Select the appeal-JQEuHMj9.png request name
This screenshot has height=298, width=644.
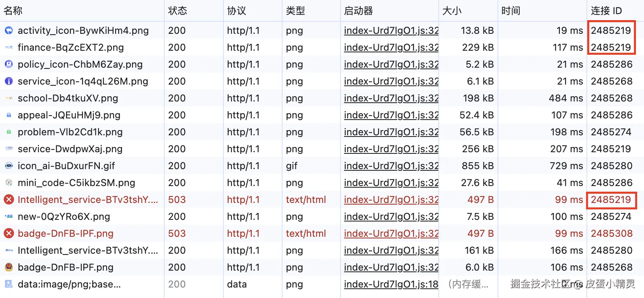[x=69, y=115]
